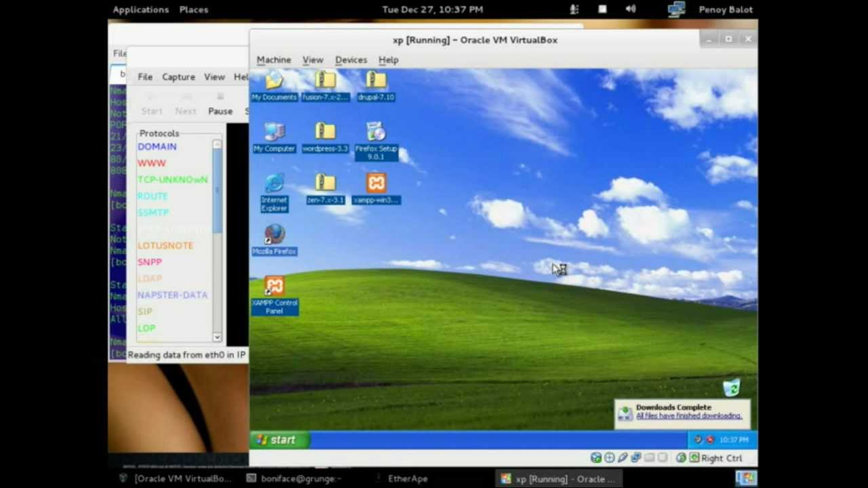
Task: Open the VirtualBox Machine menu
Action: [273, 60]
